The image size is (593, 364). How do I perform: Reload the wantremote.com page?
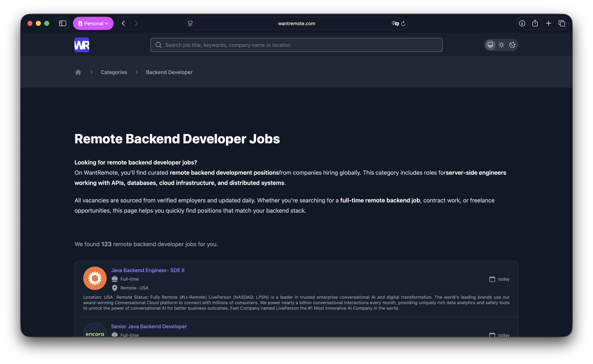(403, 24)
